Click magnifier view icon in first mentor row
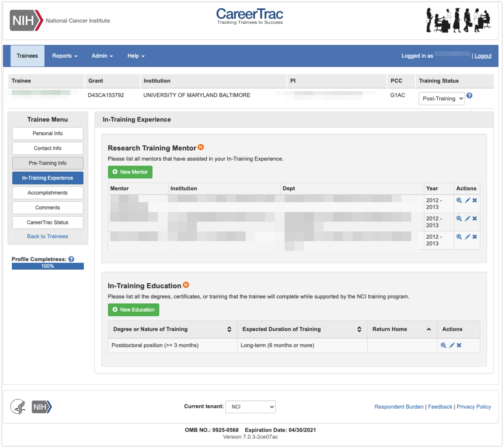 (x=459, y=200)
